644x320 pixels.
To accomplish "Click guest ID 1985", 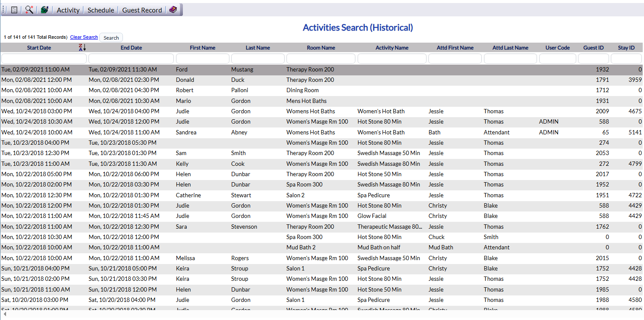I will [x=602, y=289].
